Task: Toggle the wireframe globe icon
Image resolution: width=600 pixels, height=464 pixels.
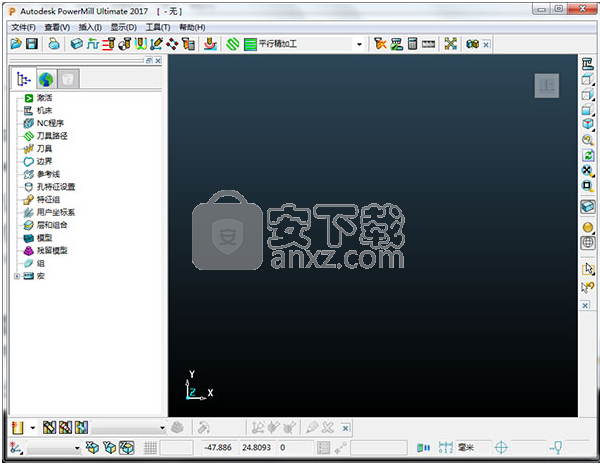Action: pos(587,243)
